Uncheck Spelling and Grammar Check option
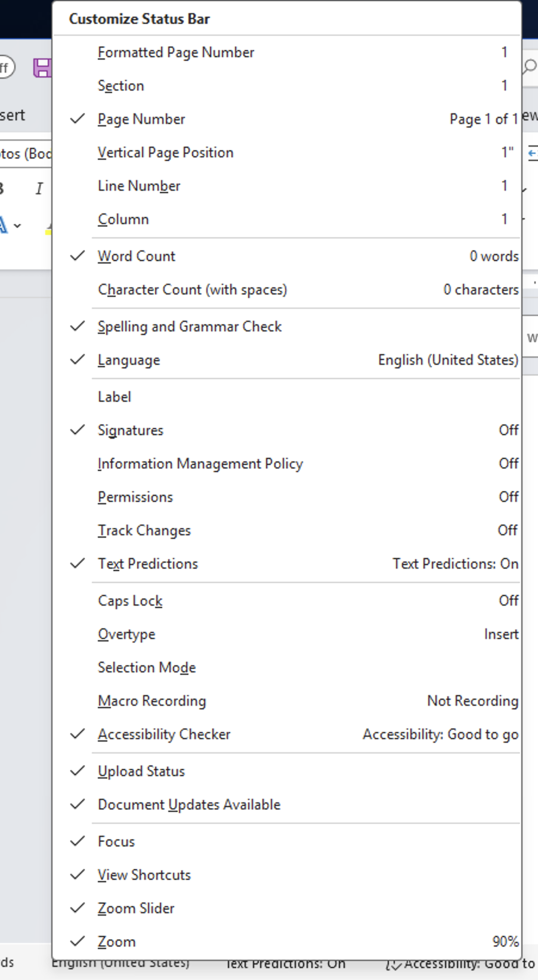The width and height of the screenshot is (538, 980). pyautogui.click(x=189, y=327)
